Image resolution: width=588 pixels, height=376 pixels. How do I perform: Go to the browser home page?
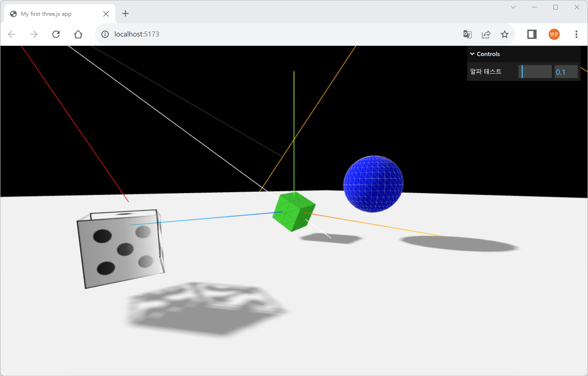[78, 34]
